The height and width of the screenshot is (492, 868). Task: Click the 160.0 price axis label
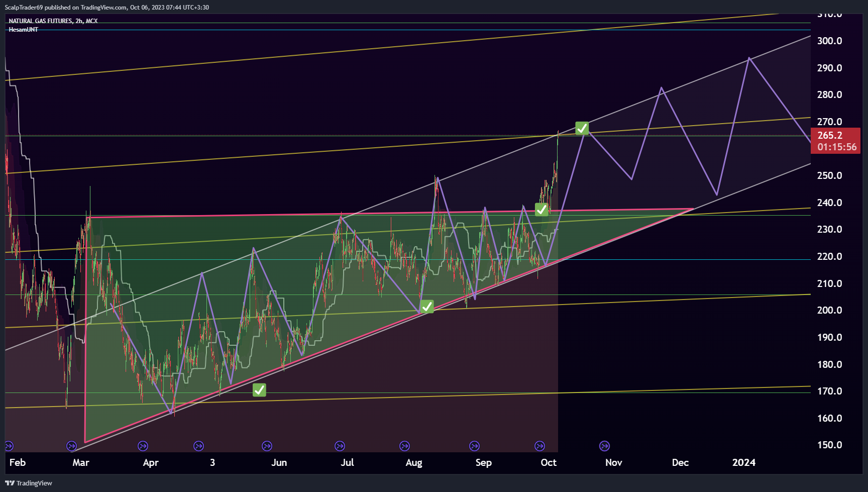(829, 418)
